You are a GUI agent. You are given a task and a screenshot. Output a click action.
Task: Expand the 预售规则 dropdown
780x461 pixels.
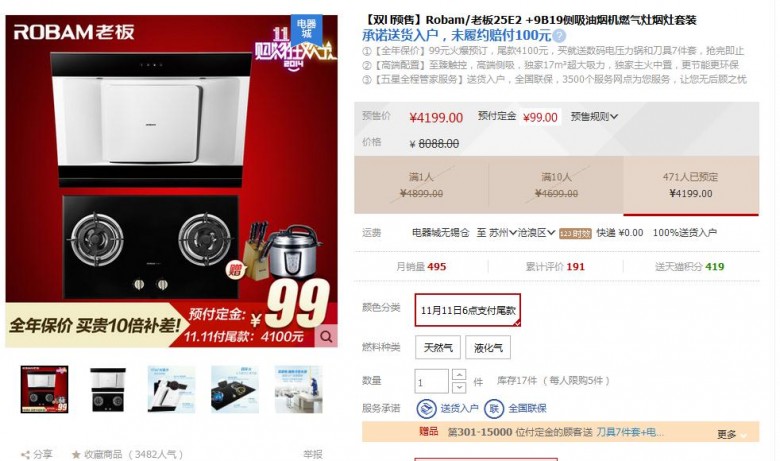[594, 117]
